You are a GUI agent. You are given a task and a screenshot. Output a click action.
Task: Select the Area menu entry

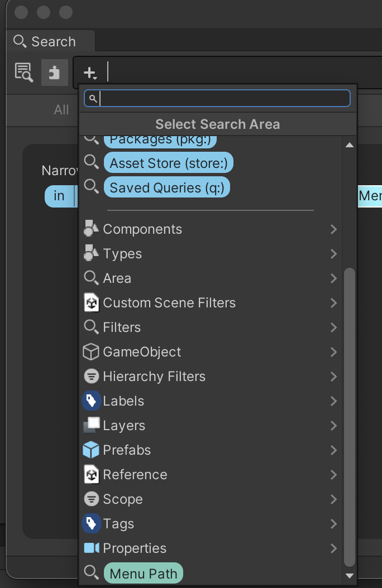(117, 278)
